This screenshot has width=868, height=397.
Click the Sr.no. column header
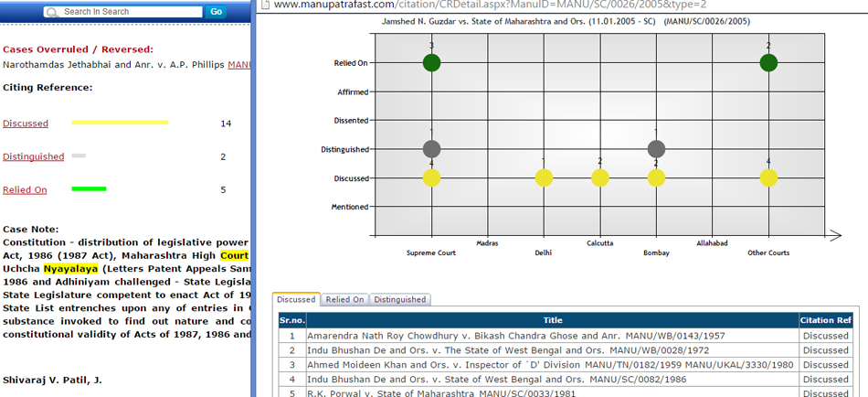(x=292, y=320)
